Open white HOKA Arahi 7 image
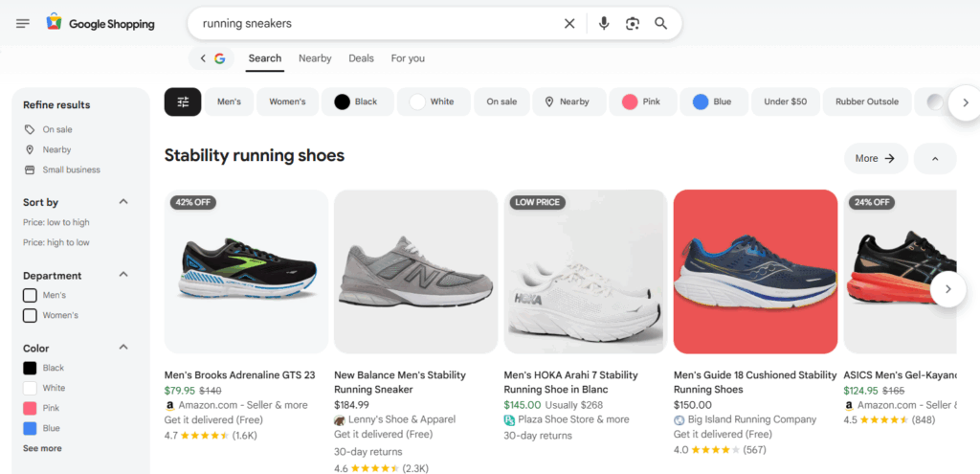The image size is (980, 474). tap(586, 271)
